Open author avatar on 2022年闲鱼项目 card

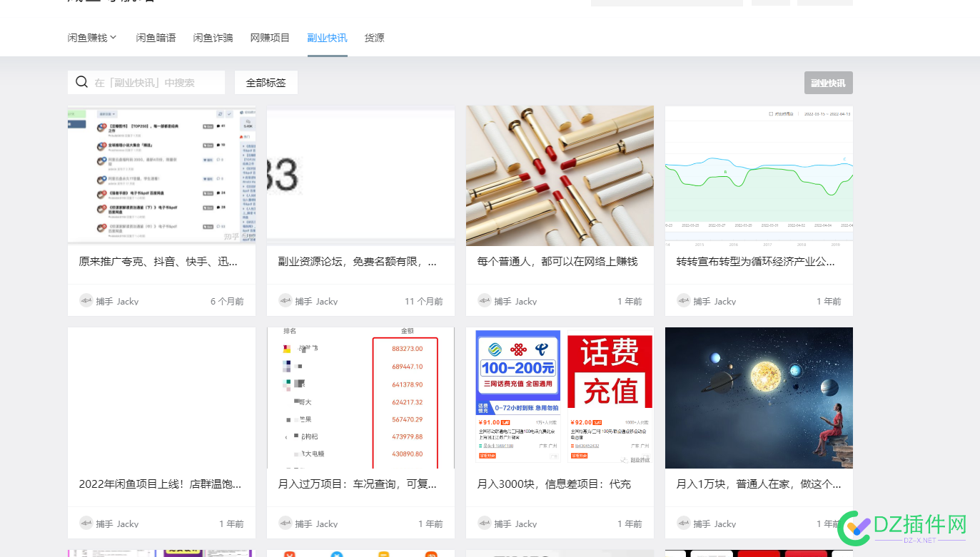tap(86, 523)
